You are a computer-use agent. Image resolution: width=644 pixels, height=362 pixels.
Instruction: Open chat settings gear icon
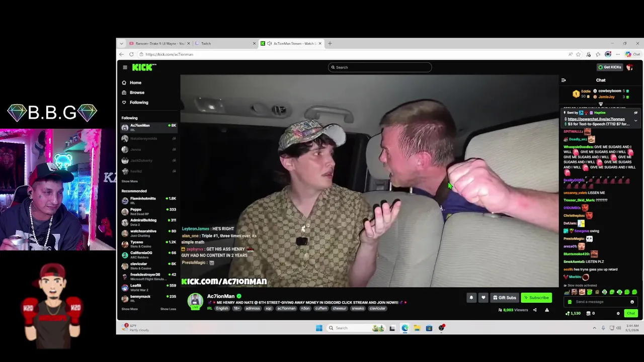click(x=618, y=314)
